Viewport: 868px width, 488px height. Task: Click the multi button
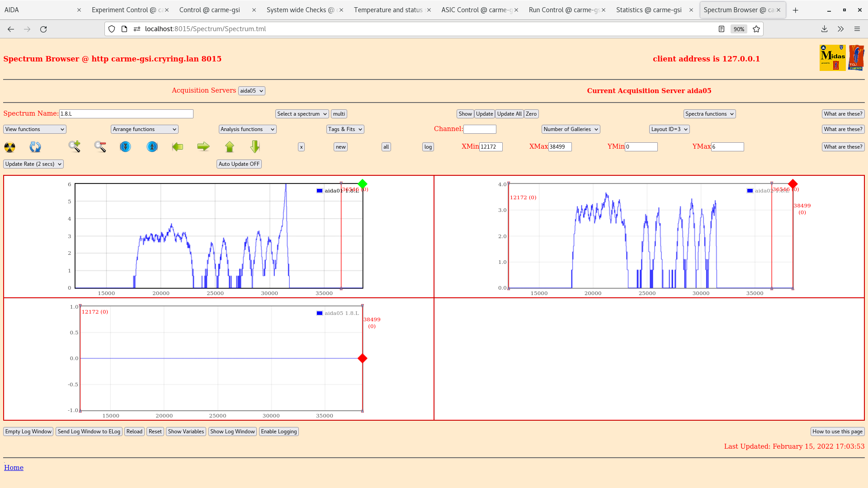tap(339, 114)
